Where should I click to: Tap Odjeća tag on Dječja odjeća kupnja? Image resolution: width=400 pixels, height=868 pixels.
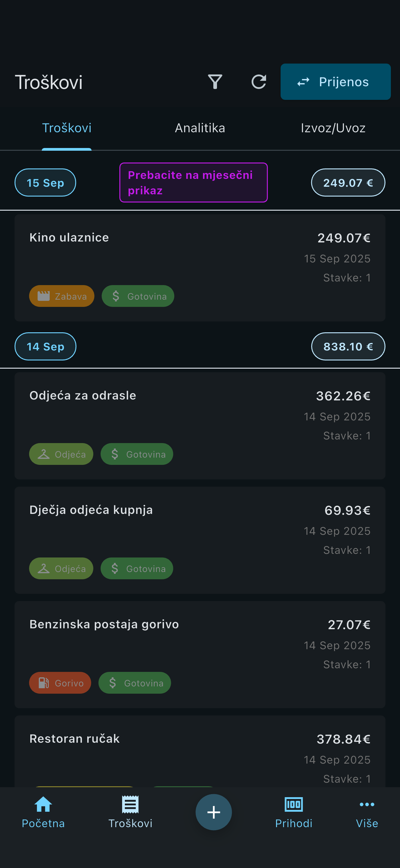point(61,568)
